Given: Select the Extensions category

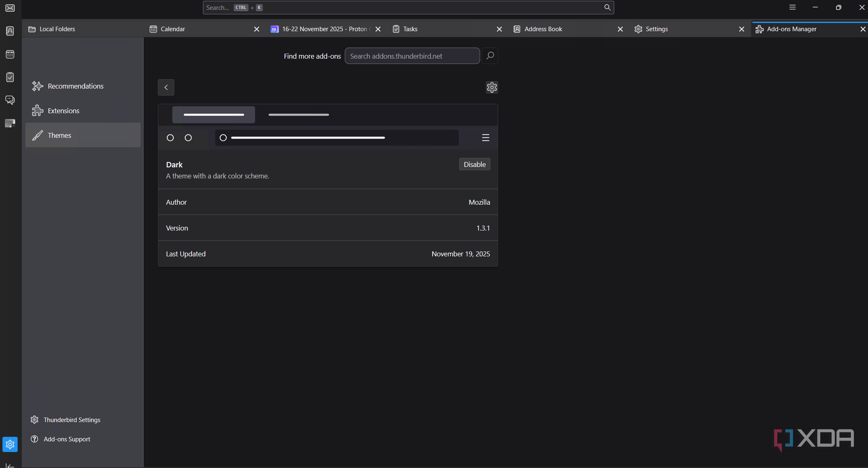Looking at the screenshot, I should [x=64, y=111].
